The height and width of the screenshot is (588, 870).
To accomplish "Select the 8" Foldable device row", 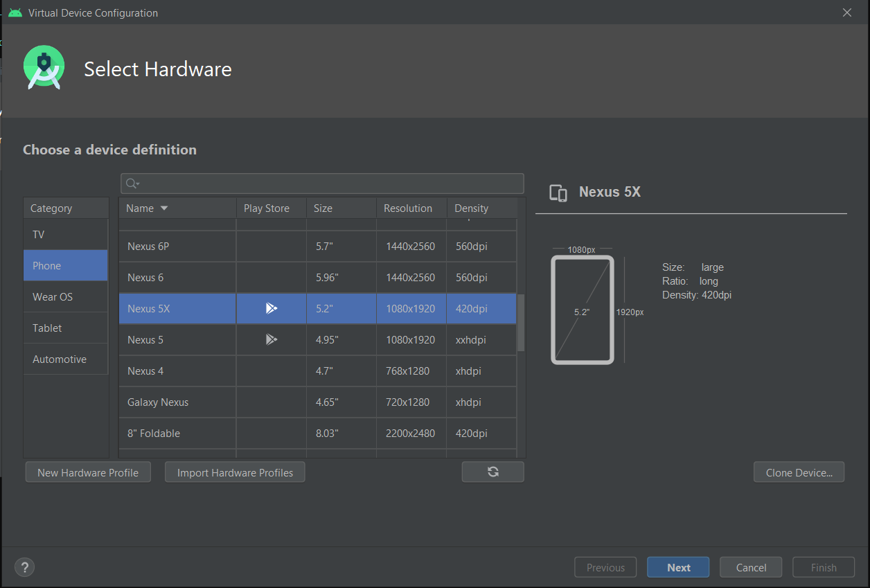I will 318,433.
